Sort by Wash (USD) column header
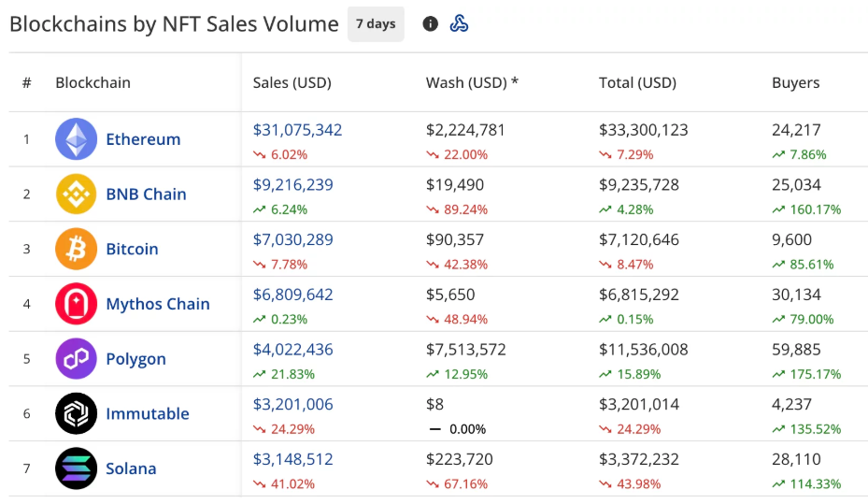 coord(472,82)
